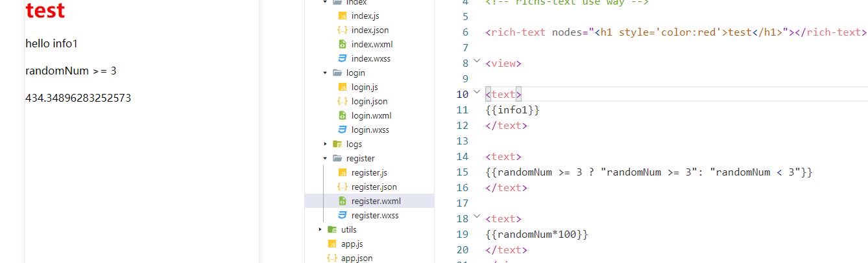Screen dimensions: 868x263
Task: Fold the text block at line 18
Action: point(477,217)
